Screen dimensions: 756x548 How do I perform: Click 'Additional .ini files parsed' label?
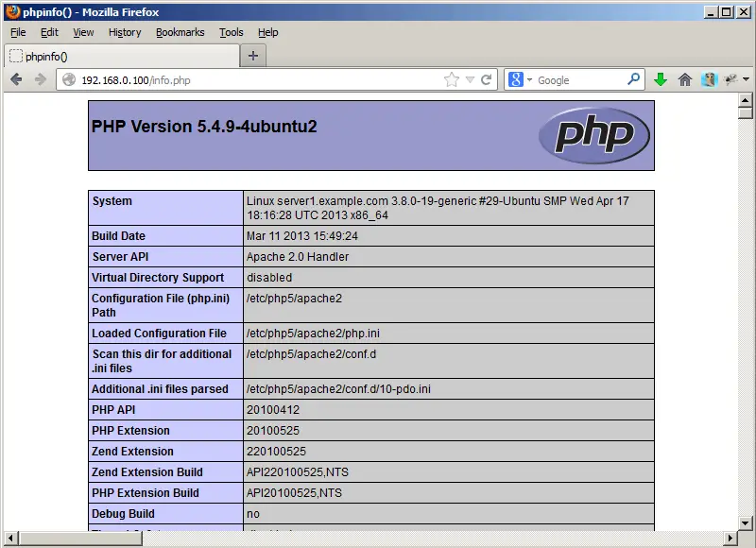pos(160,389)
